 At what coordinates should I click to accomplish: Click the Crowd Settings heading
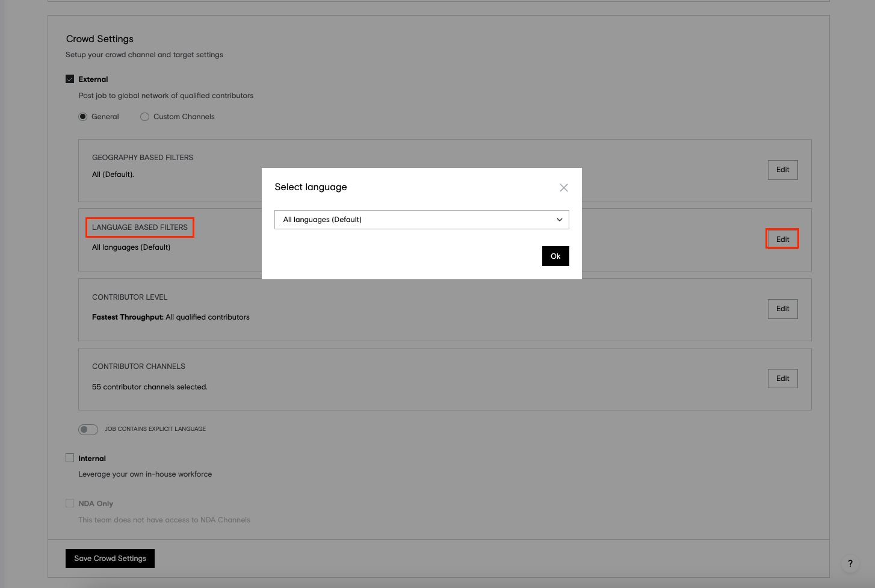(100, 39)
